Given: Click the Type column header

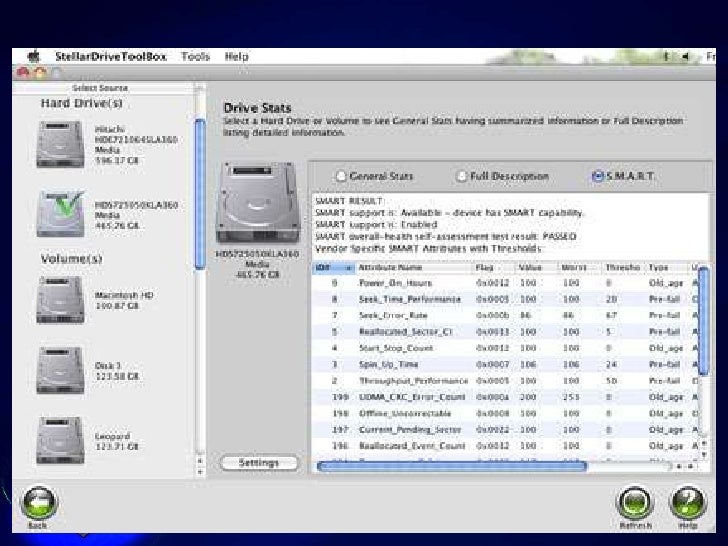Looking at the screenshot, I should [667, 268].
